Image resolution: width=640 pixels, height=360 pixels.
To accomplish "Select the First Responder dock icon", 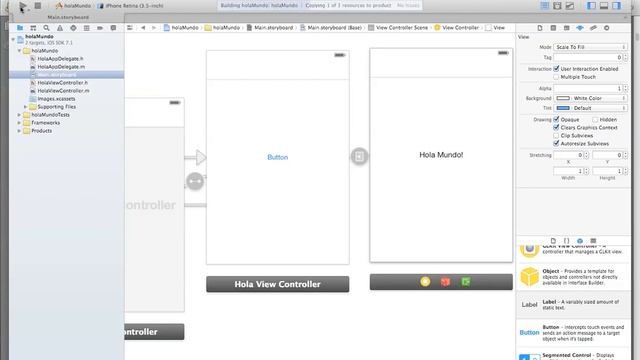I will pos(445,282).
